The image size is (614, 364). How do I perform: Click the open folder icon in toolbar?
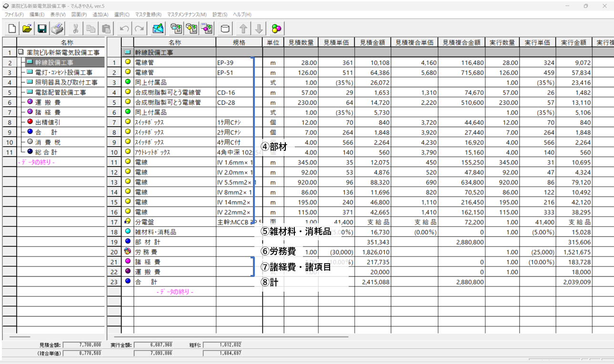click(27, 29)
